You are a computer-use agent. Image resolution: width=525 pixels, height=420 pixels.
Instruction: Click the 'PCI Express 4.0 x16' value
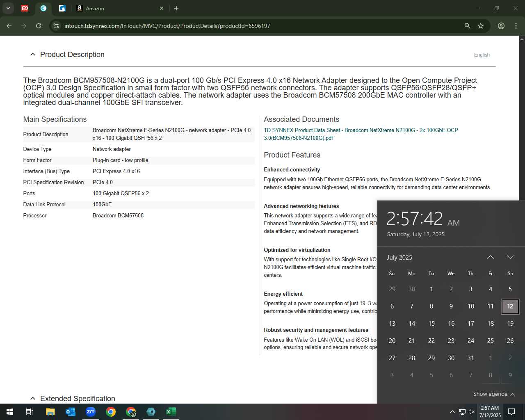tap(116, 171)
